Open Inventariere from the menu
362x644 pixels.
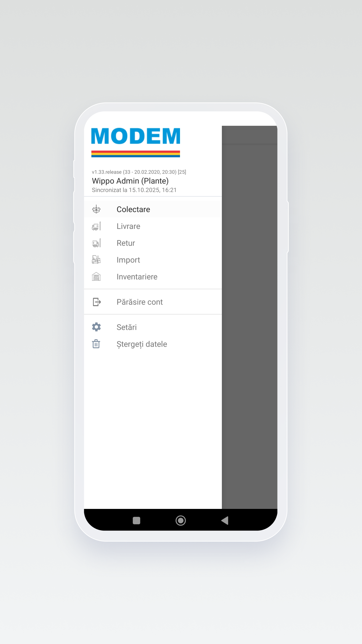tap(137, 277)
